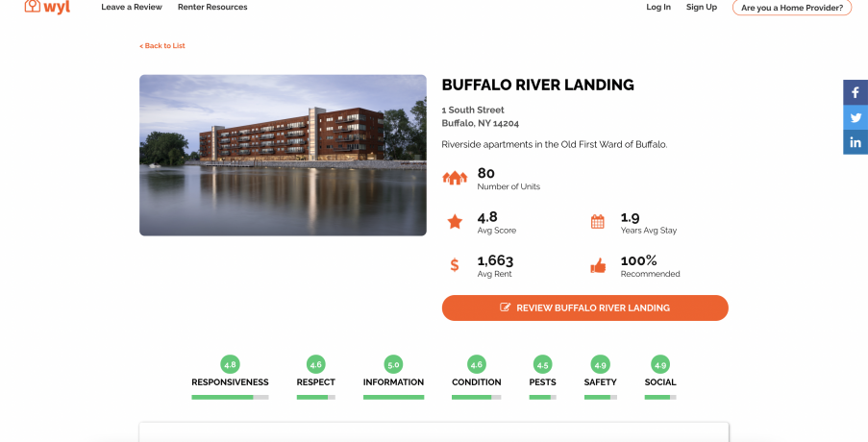
Task: Click the Information 5.0 score badge
Action: [393, 365]
